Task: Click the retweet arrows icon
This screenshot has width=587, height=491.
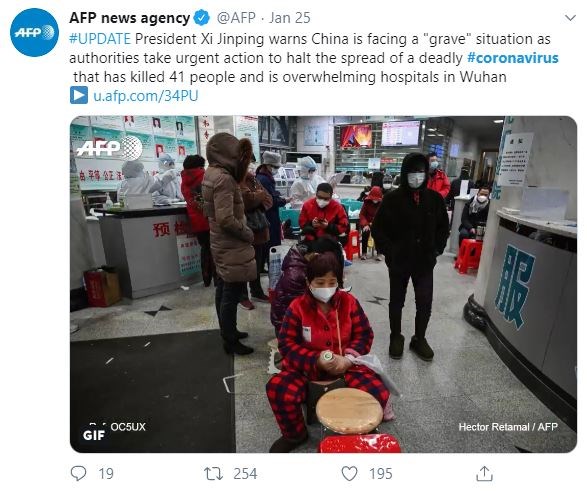Action: pos(213,473)
